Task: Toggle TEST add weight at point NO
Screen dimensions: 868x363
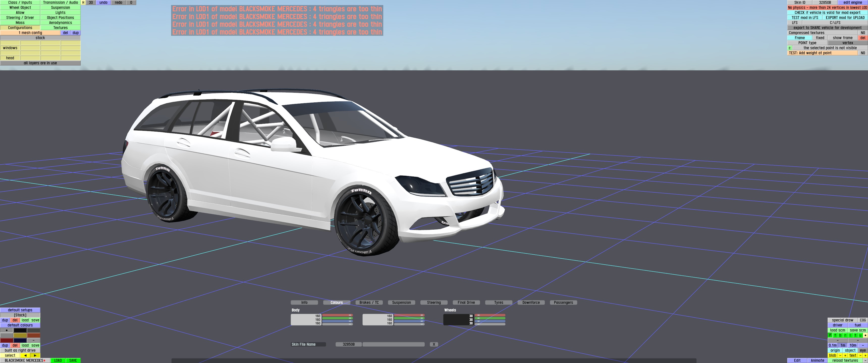Action: pyautogui.click(x=863, y=53)
